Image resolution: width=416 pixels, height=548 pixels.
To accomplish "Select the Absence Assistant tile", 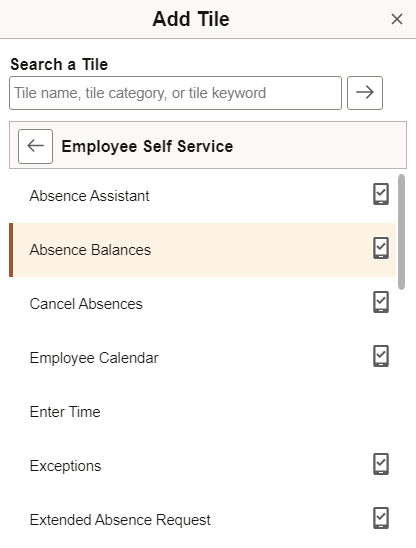I will point(203,196).
